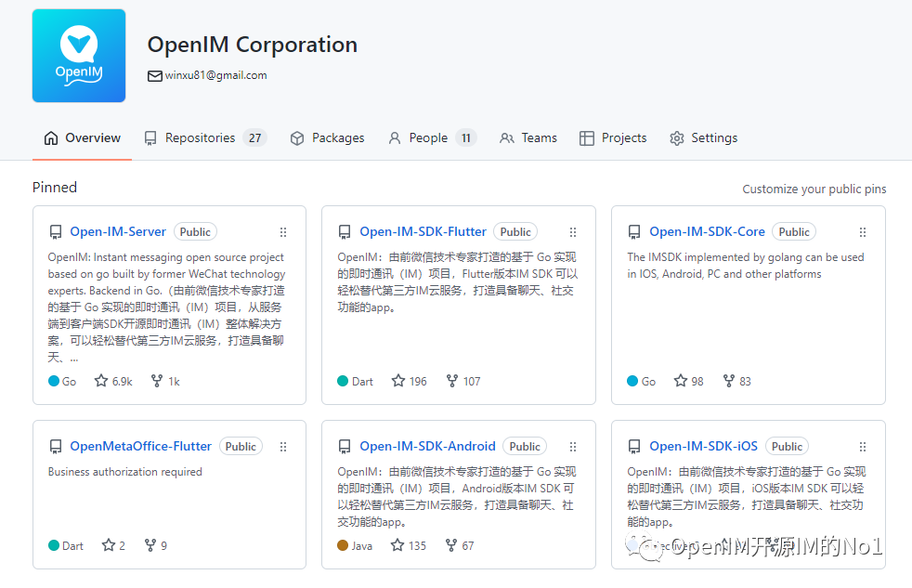
Task: Click the email envelope icon near winxu81@gmail.com
Action: [154, 75]
